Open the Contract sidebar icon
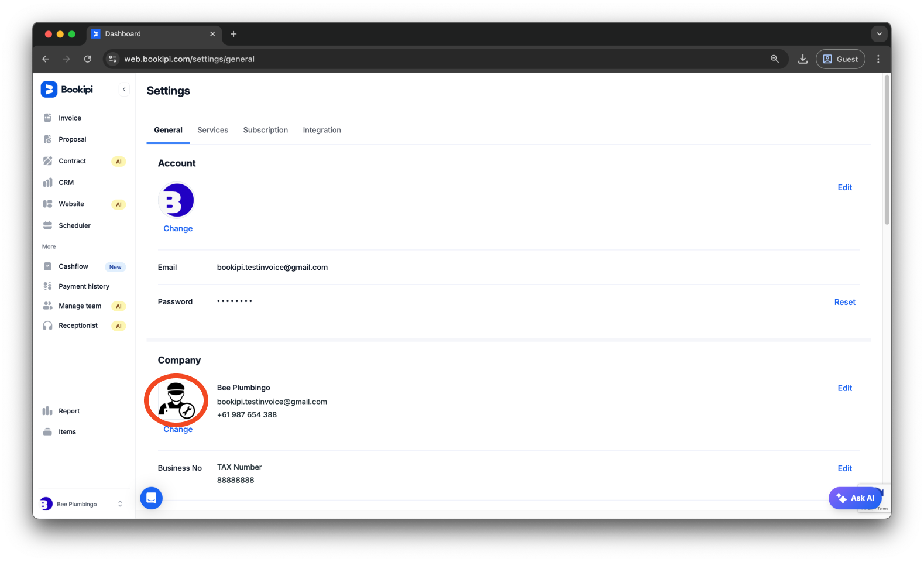 (x=47, y=161)
